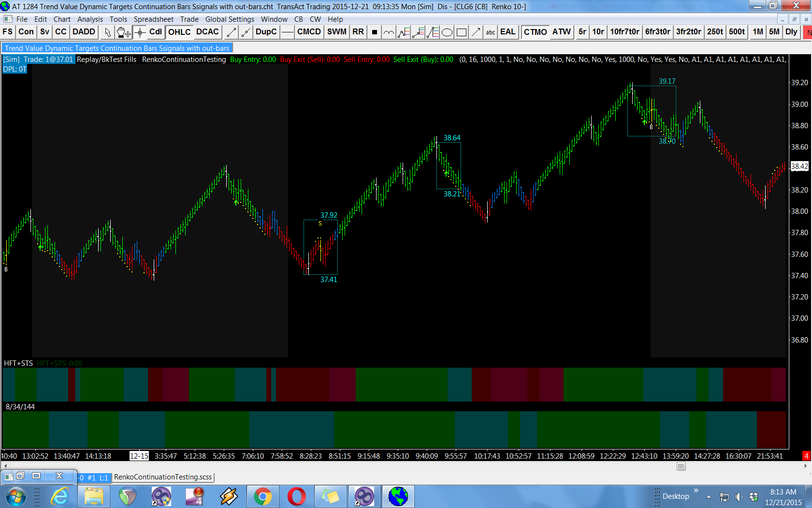The height and width of the screenshot is (508, 812).
Task: Click the RR toolbar button
Action: pos(358,32)
